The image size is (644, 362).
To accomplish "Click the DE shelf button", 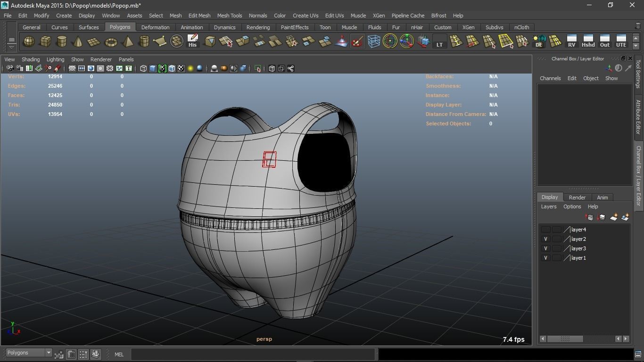I will pyautogui.click(x=538, y=41).
